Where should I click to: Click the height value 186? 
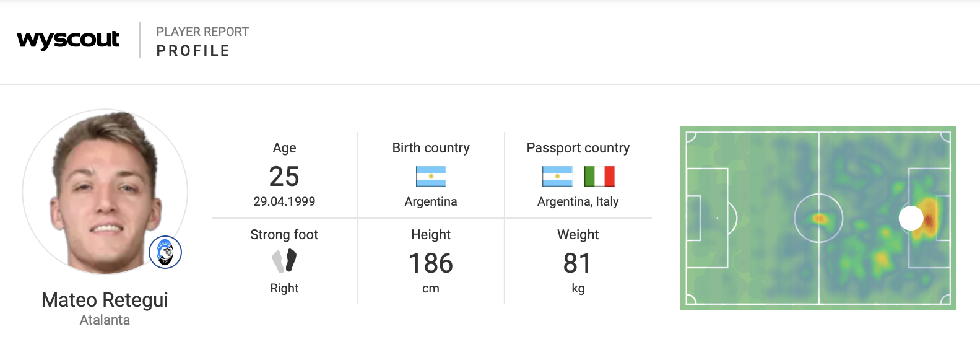click(x=431, y=263)
